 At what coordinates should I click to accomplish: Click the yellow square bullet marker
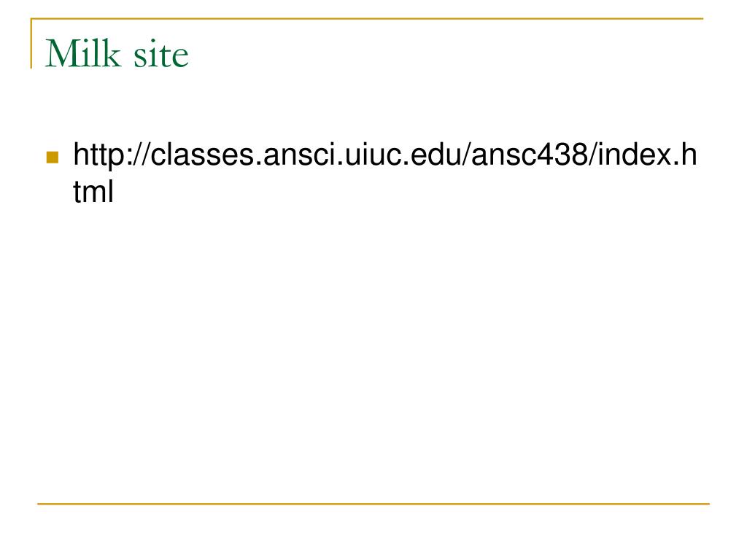53,157
